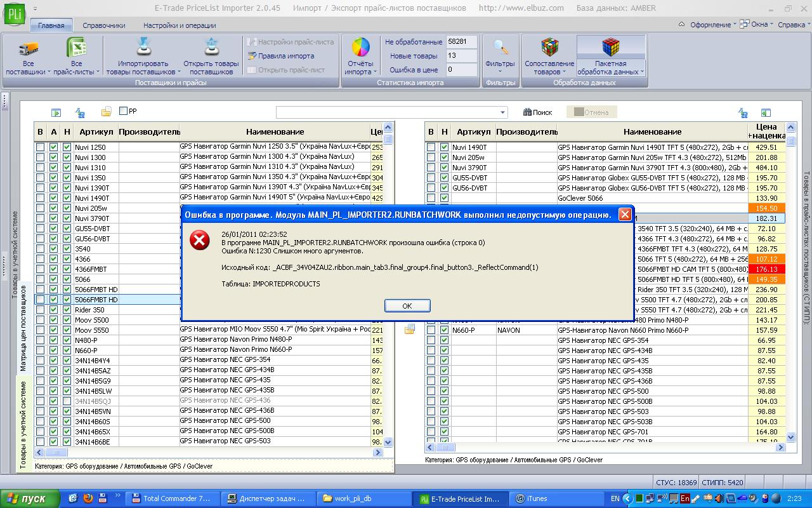Uncheck column A checkbox for Nuvi 1300

(x=53, y=157)
